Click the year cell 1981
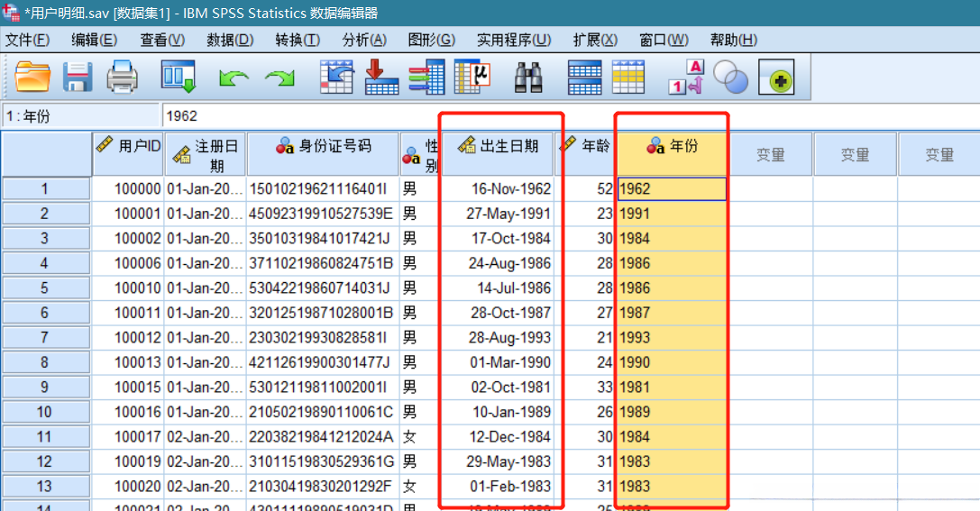980x511 pixels. pos(672,388)
